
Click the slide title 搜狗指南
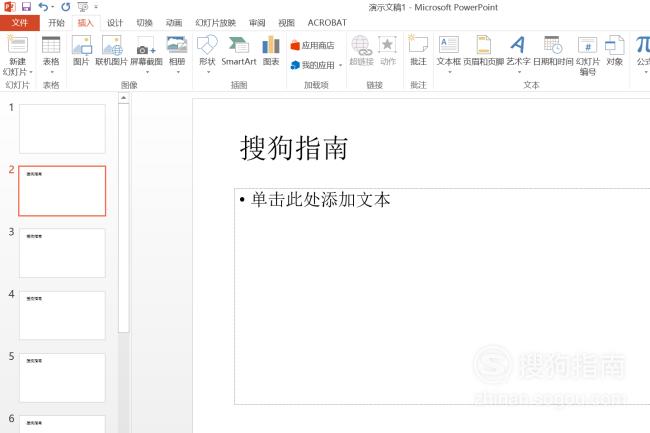coord(294,148)
